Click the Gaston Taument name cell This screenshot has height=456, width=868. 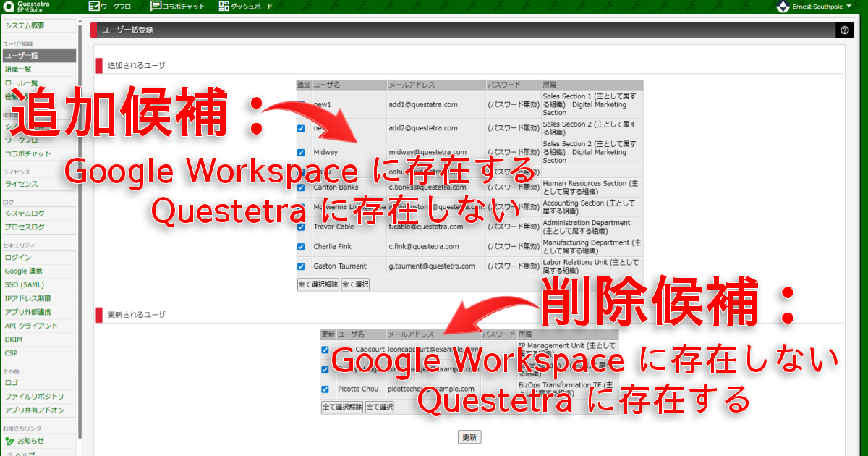[349, 266]
